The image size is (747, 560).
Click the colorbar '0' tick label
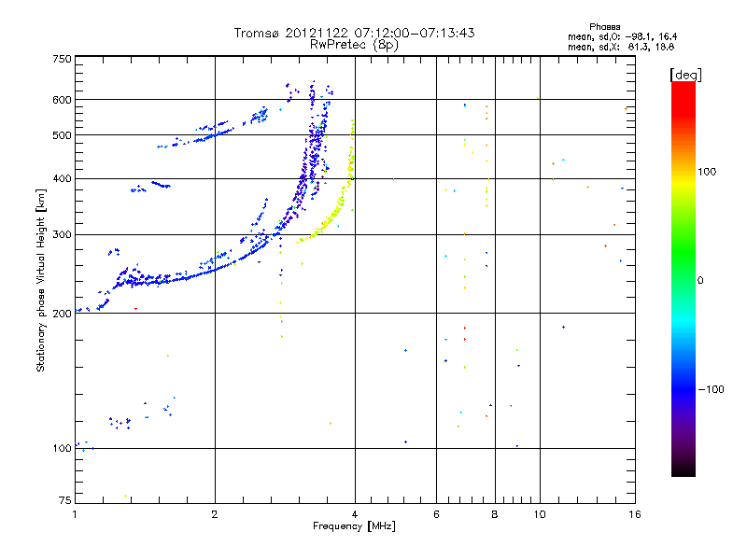coord(700,281)
